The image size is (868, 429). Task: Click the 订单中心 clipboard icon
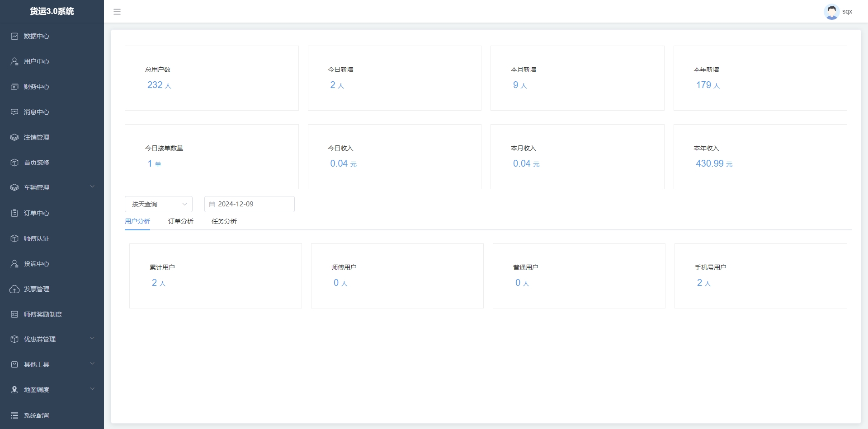[14, 213]
